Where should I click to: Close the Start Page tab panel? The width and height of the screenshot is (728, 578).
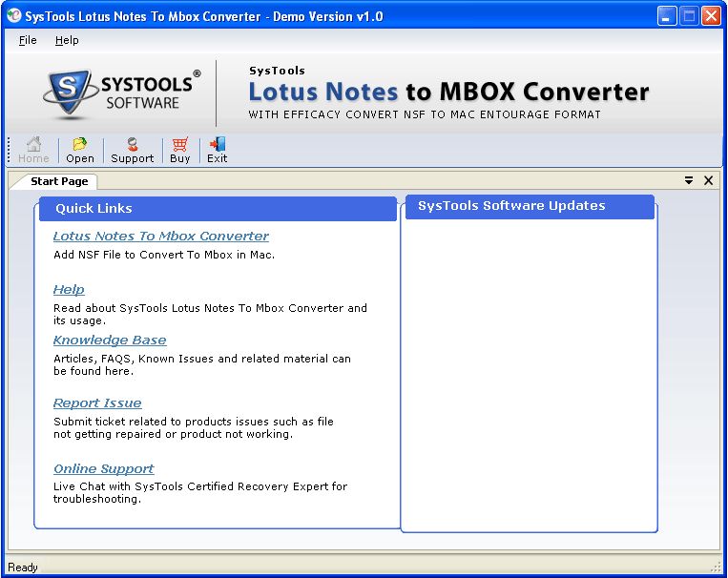click(708, 180)
